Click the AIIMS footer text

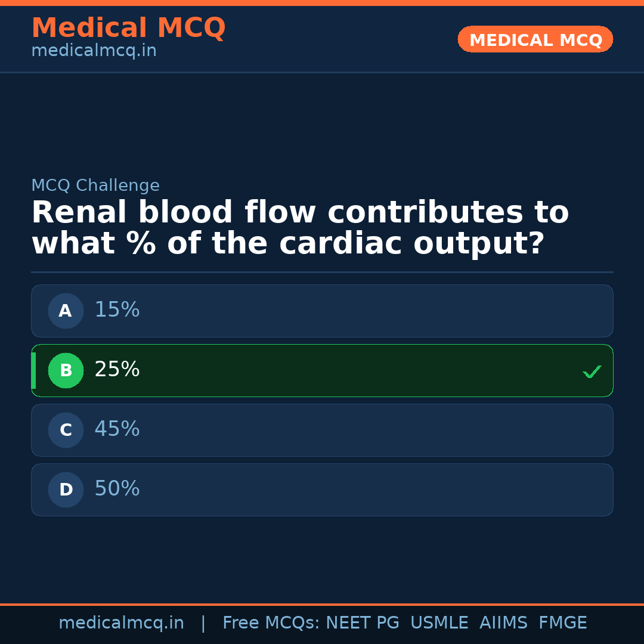click(x=503, y=623)
